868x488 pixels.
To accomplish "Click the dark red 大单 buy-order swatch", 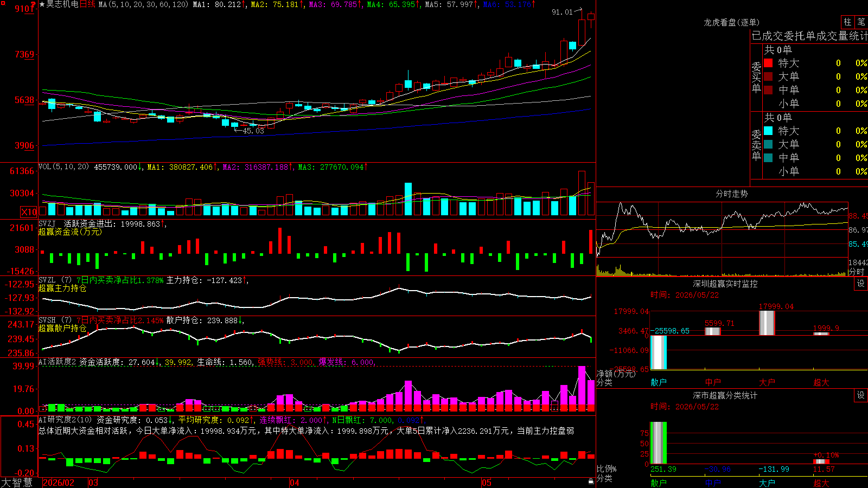I will tap(768, 76).
